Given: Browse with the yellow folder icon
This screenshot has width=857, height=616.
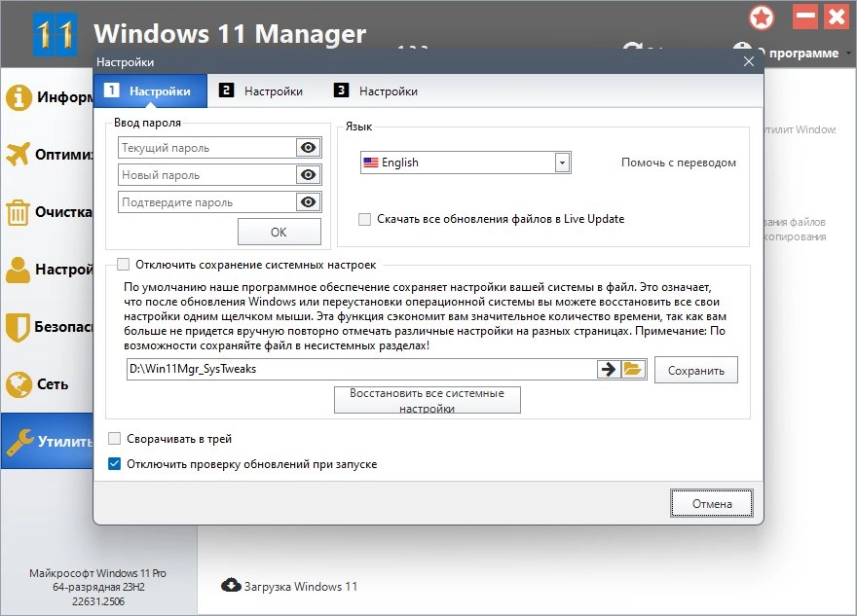Looking at the screenshot, I should pyautogui.click(x=633, y=369).
